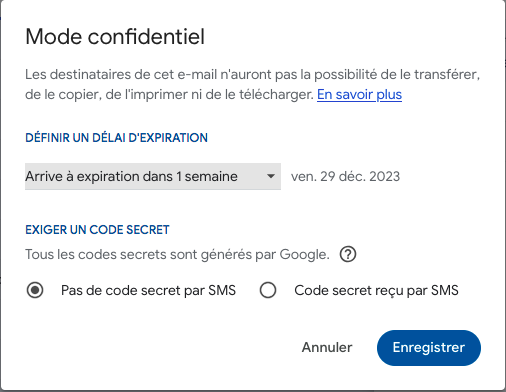Viewport: 506px width, 392px height.
Task: Click the dropdown arrow of expiration selector
Action: pos(271,176)
